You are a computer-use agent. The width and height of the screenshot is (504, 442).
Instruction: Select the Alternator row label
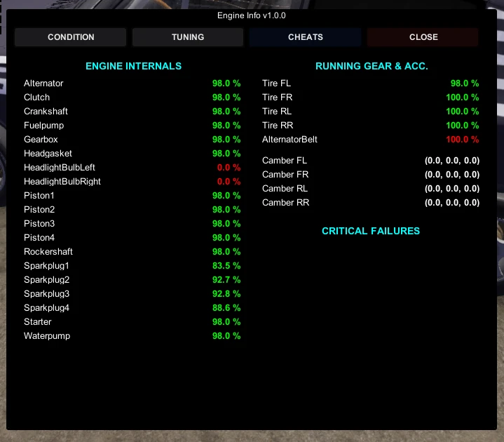(x=43, y=83)
